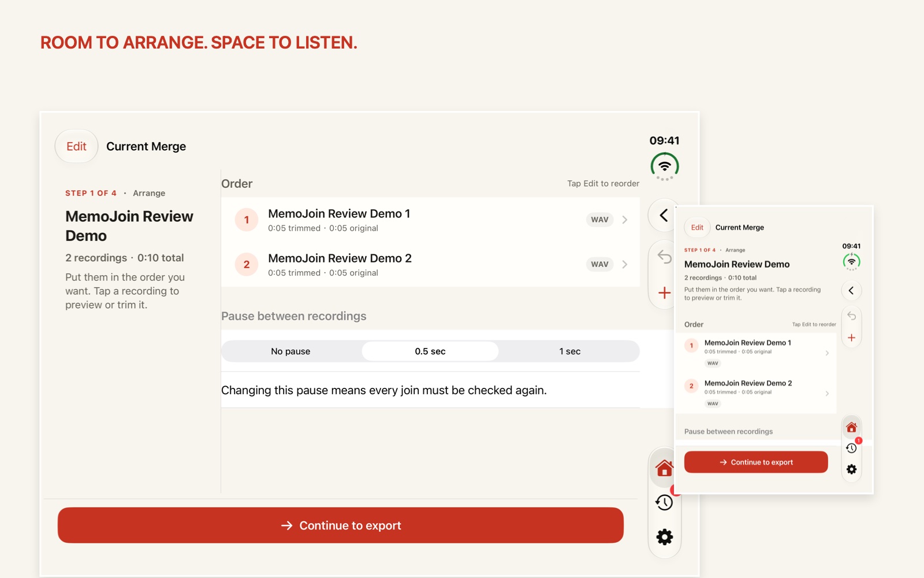Select the 1 sec pause option
Image resolution: width=924 pixels, height=578 pixels.
tap(569, 351)
